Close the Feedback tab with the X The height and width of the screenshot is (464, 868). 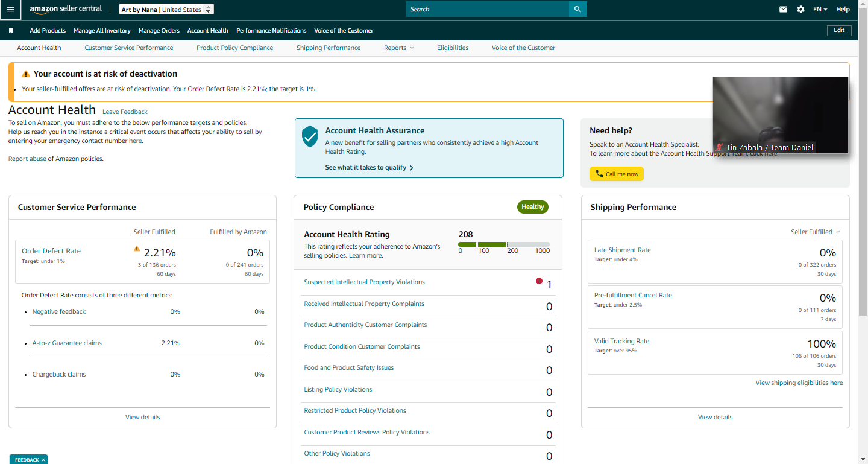(x=43, y=460)
